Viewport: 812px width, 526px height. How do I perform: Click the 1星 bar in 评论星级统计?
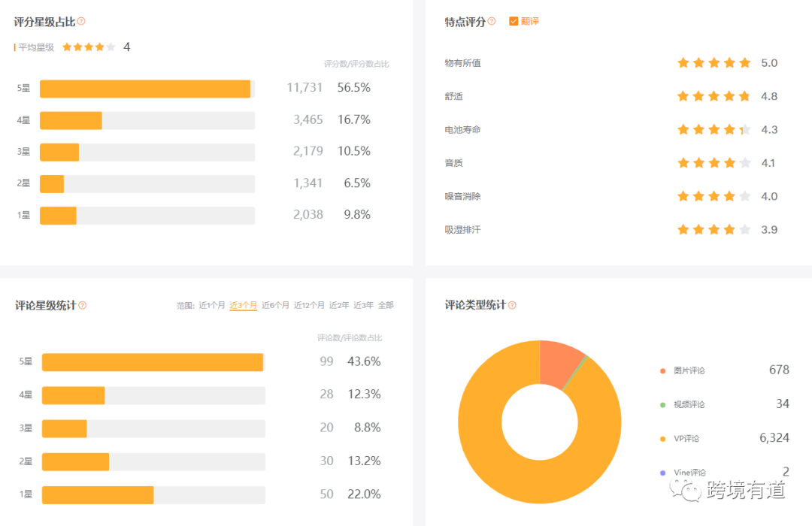(98, 495)
